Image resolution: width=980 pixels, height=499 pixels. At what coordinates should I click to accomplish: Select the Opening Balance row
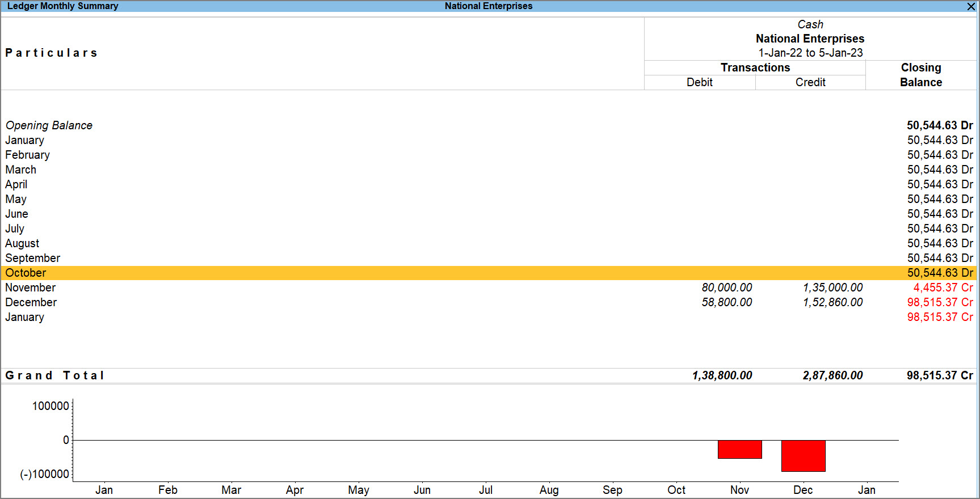tap(489, 125)
